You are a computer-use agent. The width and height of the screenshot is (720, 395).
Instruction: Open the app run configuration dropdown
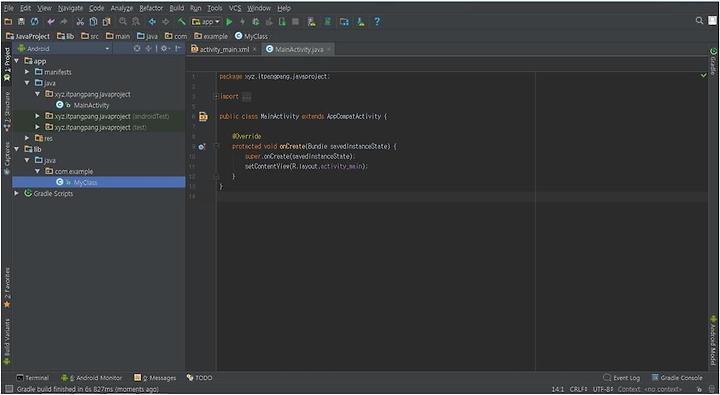point(207,22)
